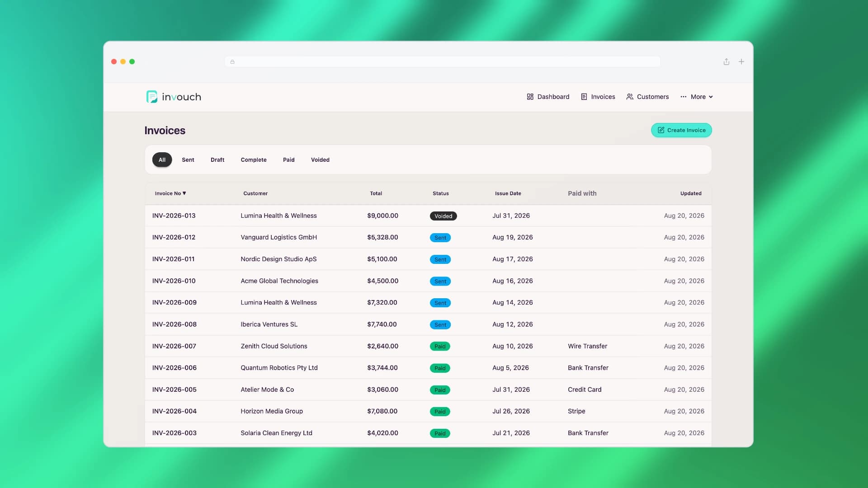Click the Customer column header

coord(255,193)
